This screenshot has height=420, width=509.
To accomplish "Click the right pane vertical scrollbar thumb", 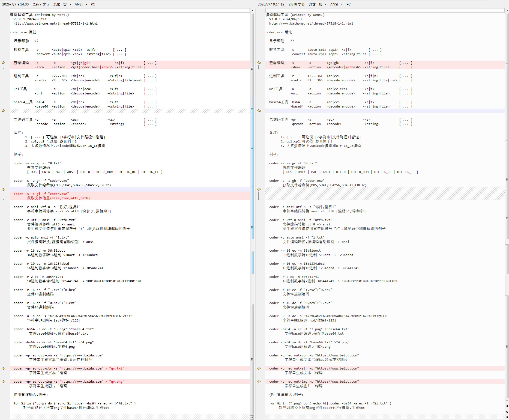I will (x=507, y=205).
